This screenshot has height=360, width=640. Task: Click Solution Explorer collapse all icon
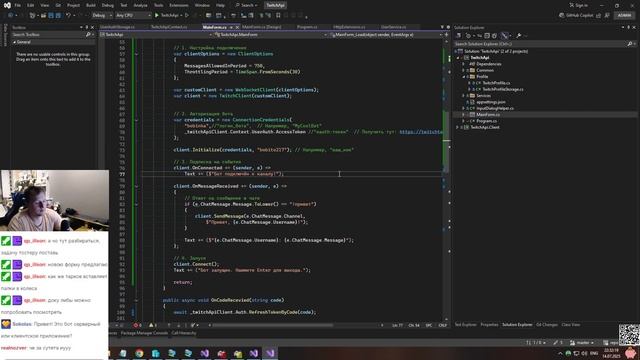coord(487,36)
